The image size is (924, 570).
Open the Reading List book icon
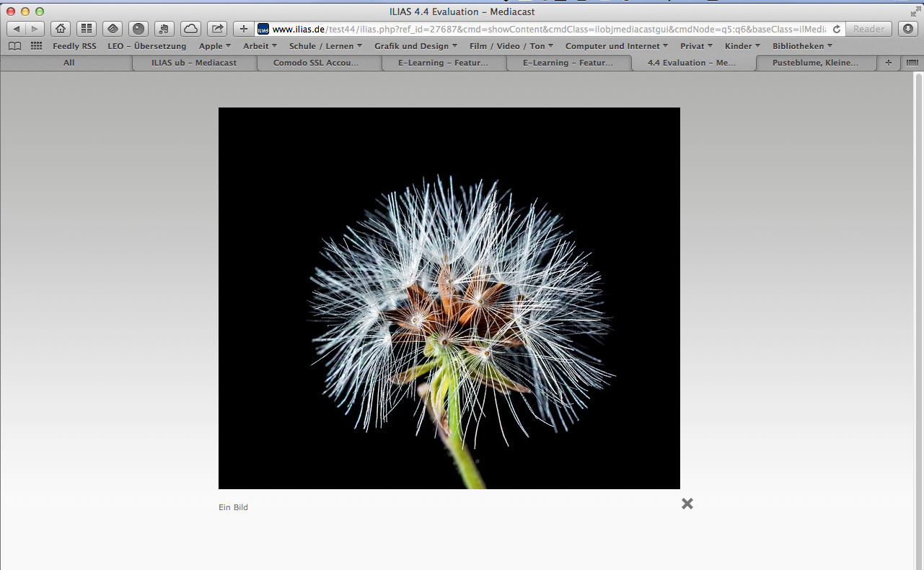click(14, 46)
